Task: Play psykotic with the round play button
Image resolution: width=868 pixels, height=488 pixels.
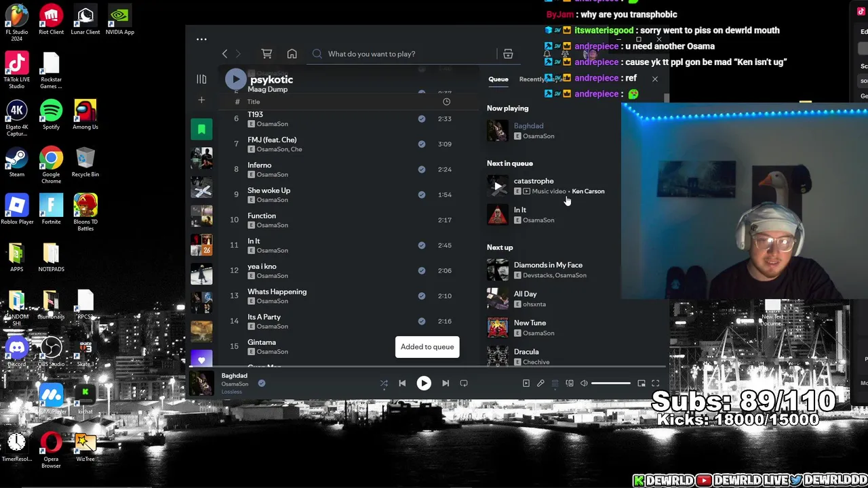Action: click(235, 79)
